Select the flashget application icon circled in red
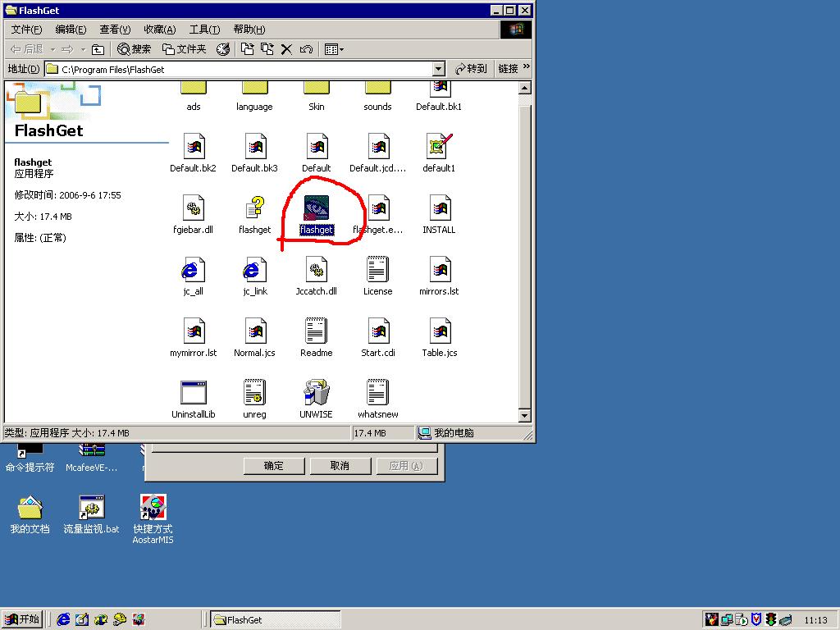 coord(316,208)
